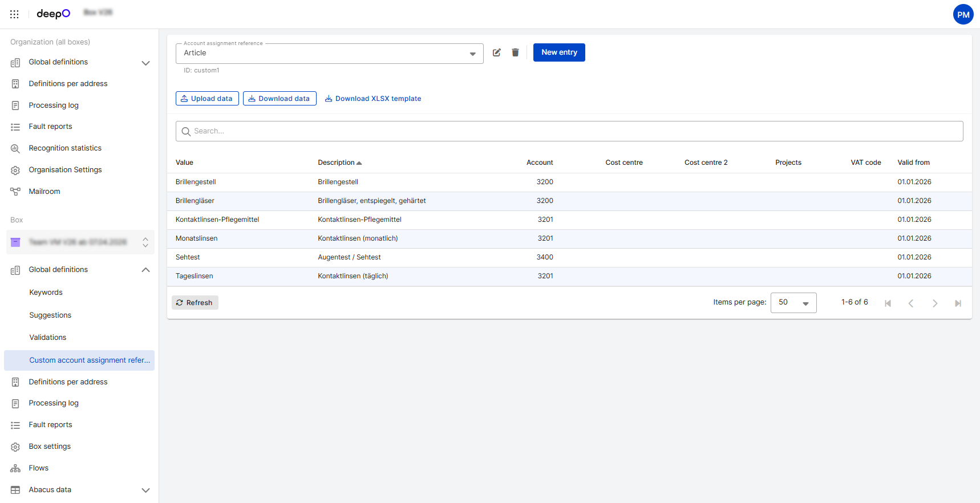Collapse the box Global definitions chevron
This screenshot has height=503, width=980.
[145, 270]
